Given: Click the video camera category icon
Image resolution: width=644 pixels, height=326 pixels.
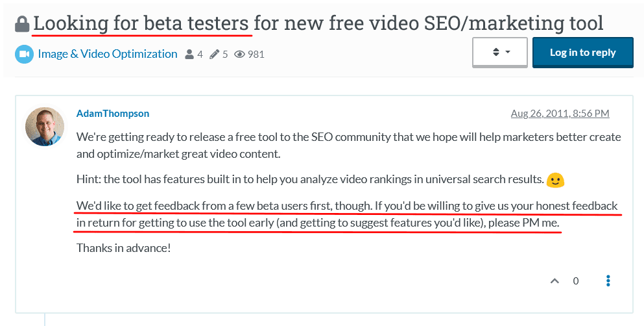Looking at the screenshot, I should 24,54.
